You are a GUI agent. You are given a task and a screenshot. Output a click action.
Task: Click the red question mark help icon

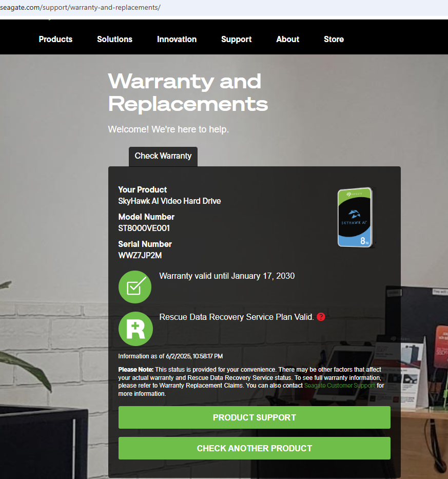pos(321,317)
